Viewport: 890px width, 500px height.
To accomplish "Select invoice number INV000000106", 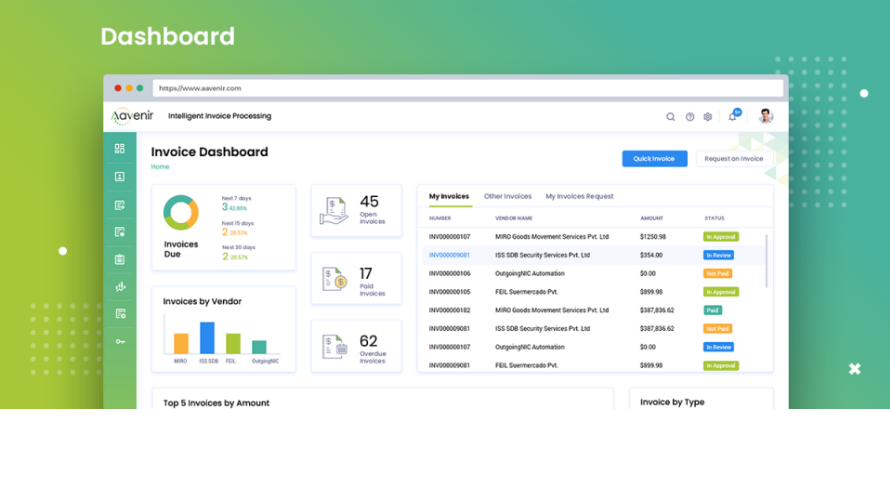I will (450, 274).
